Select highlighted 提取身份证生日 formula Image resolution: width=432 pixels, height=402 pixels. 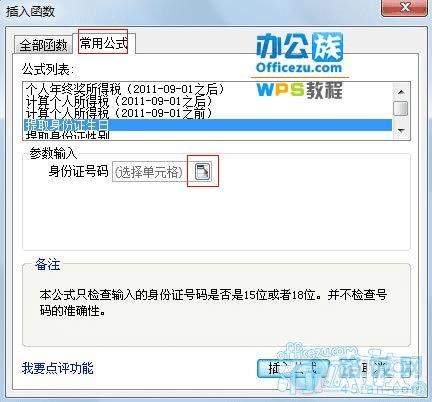[x=208, y=125]
